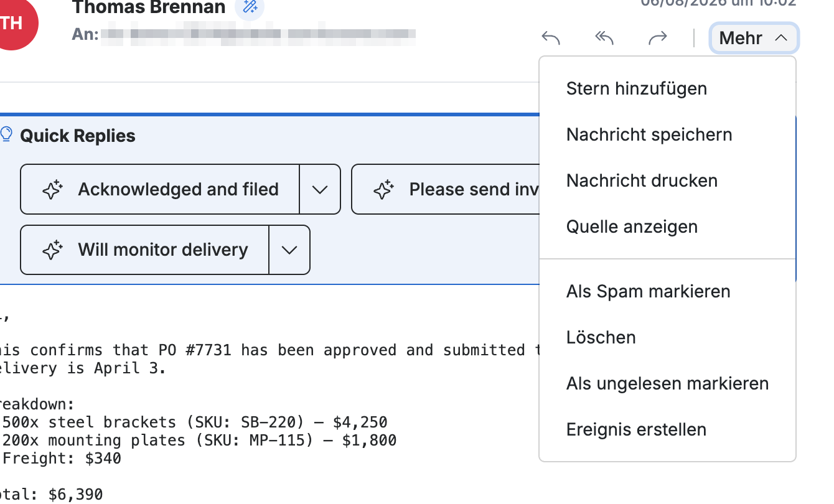Screen dimensions: 834x504
Task: Choose the Will monitor delivery quick reply
Action: coord(144,250)
